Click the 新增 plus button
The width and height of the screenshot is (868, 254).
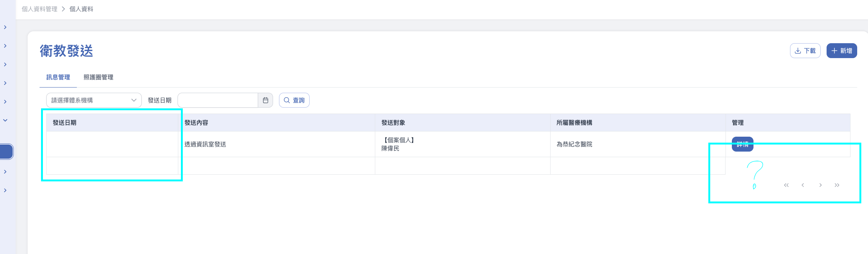842,51
